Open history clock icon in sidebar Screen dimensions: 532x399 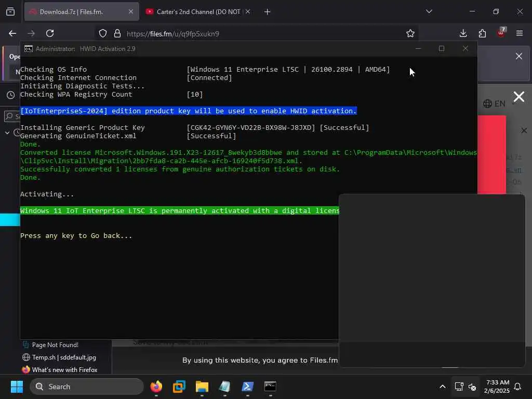coord(11,95)
